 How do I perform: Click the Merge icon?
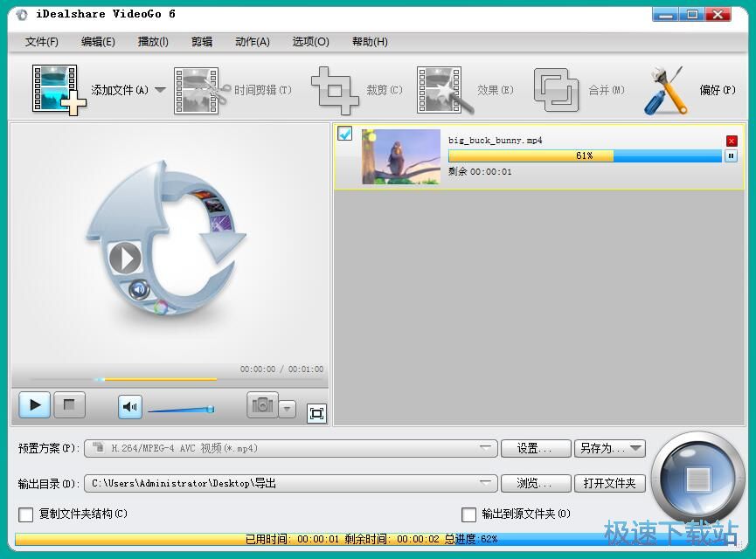556,90
